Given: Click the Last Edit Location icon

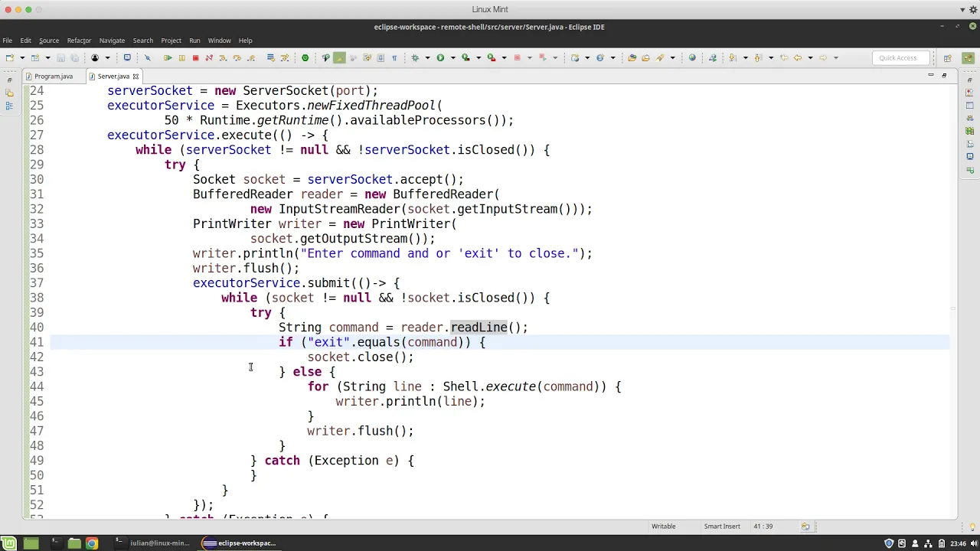Looking at the screenshot, I should point(784,57).
